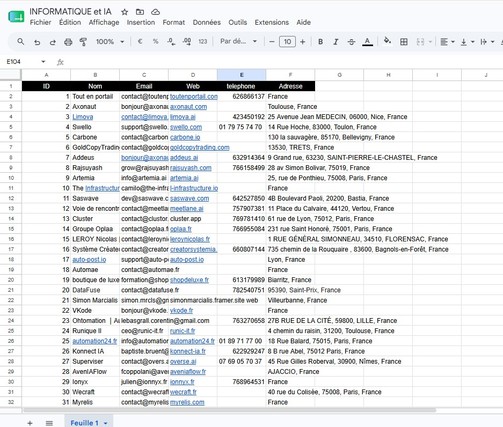Click the search magnifier icon
This screenshot has height=427, width=503.
coord(21,42)
